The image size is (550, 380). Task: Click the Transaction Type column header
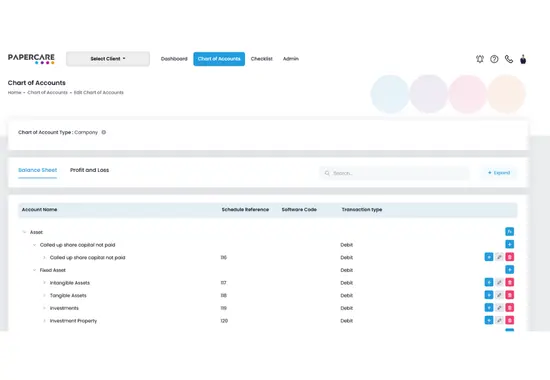[x=362, y=210]
